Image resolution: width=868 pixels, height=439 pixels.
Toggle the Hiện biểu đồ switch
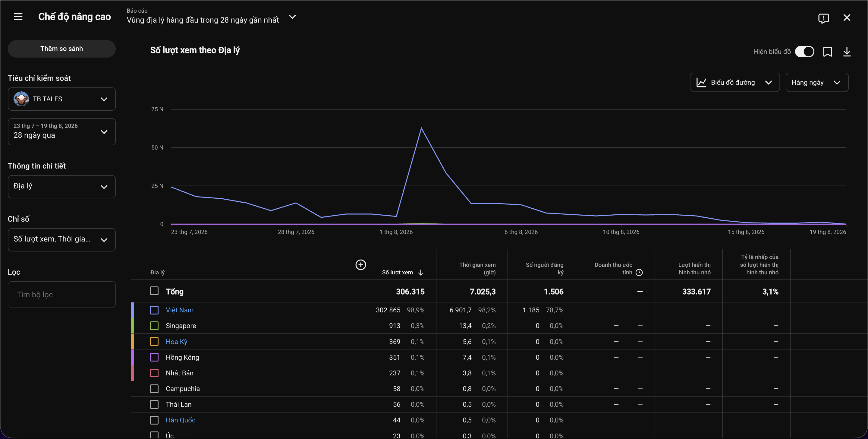pyautogui.click(x=804, y=52)
